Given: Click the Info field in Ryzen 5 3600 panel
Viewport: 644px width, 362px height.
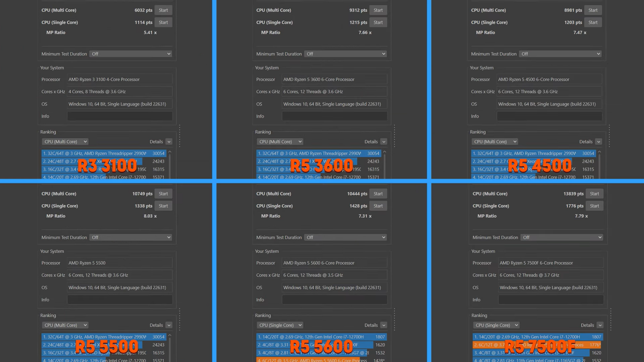Looking at the screenshot, I should (x=334, y=116).
